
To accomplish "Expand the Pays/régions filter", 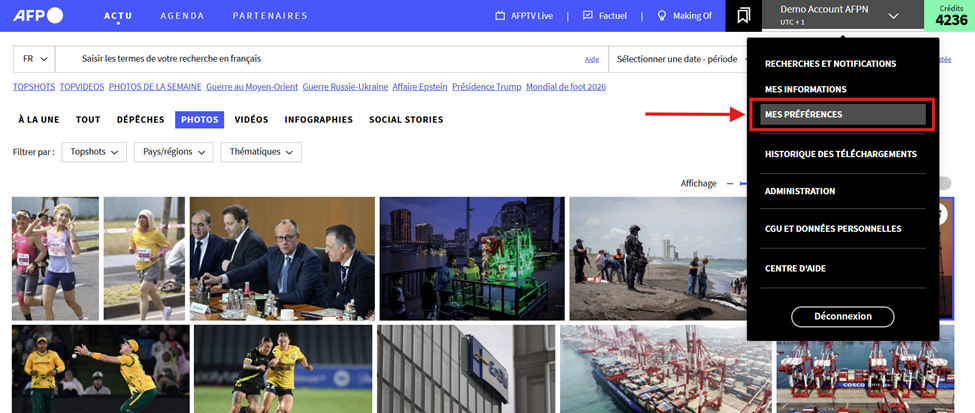I will click(177, 152).
